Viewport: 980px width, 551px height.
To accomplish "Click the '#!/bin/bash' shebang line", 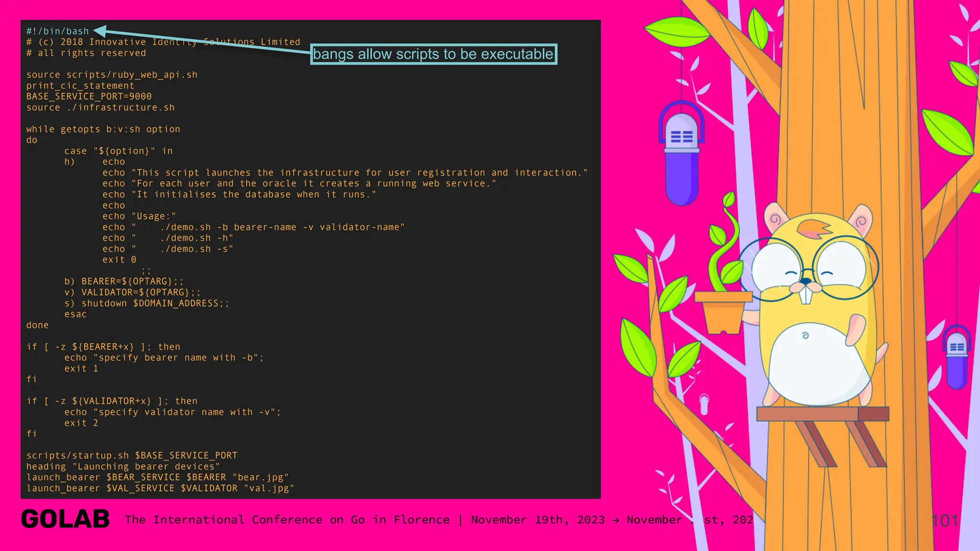I will point(57,31).
